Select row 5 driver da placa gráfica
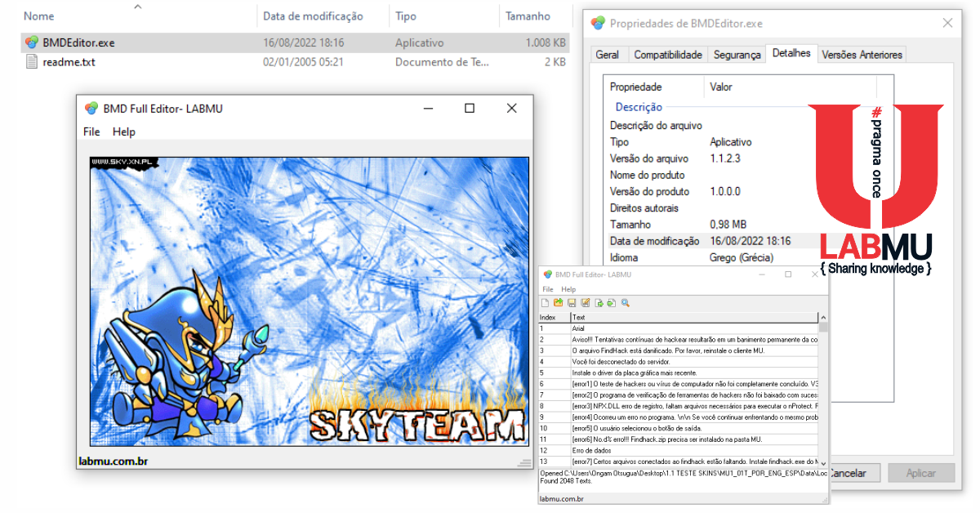This screenshot has height=513, width=980. (678, 372)
